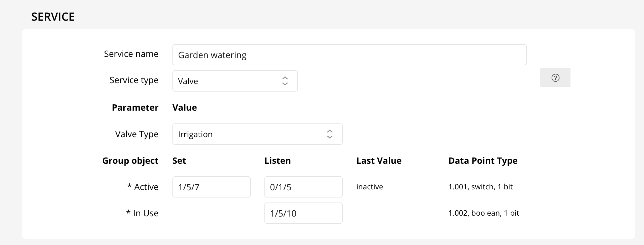The image size is (644, 245).
Task: Click the Service name label
Action: tap(131, 54)
